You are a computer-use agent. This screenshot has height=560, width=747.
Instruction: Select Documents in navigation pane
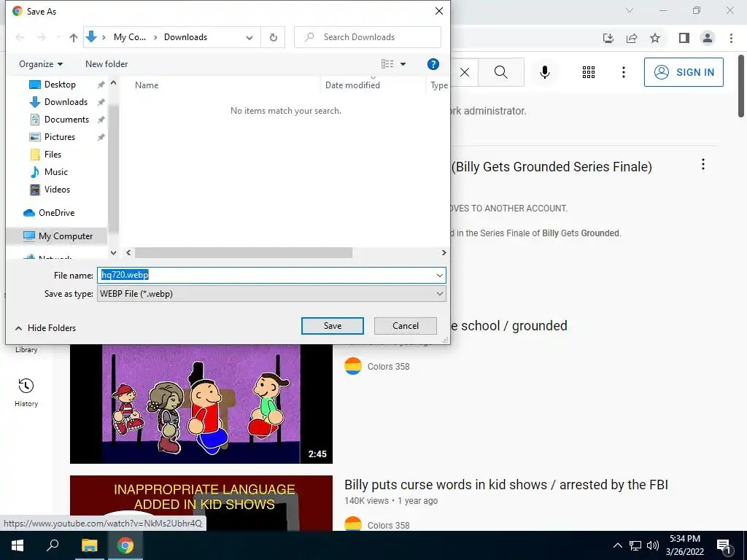pos(66,120)
